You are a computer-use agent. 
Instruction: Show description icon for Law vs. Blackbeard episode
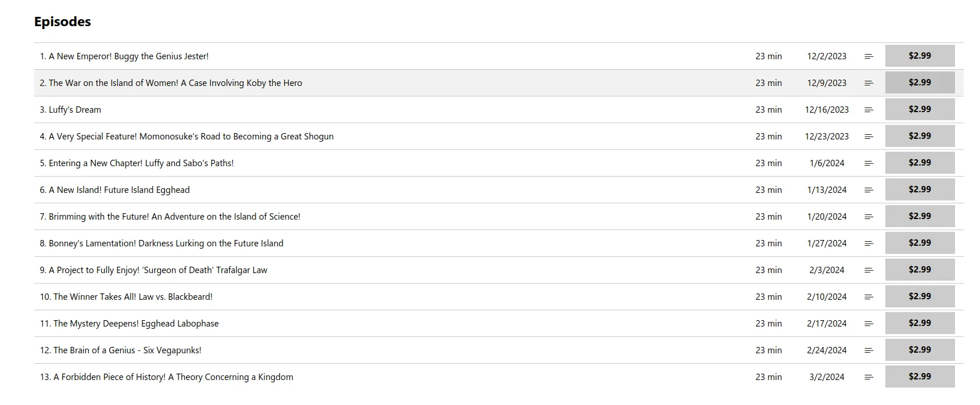point(868,297)
